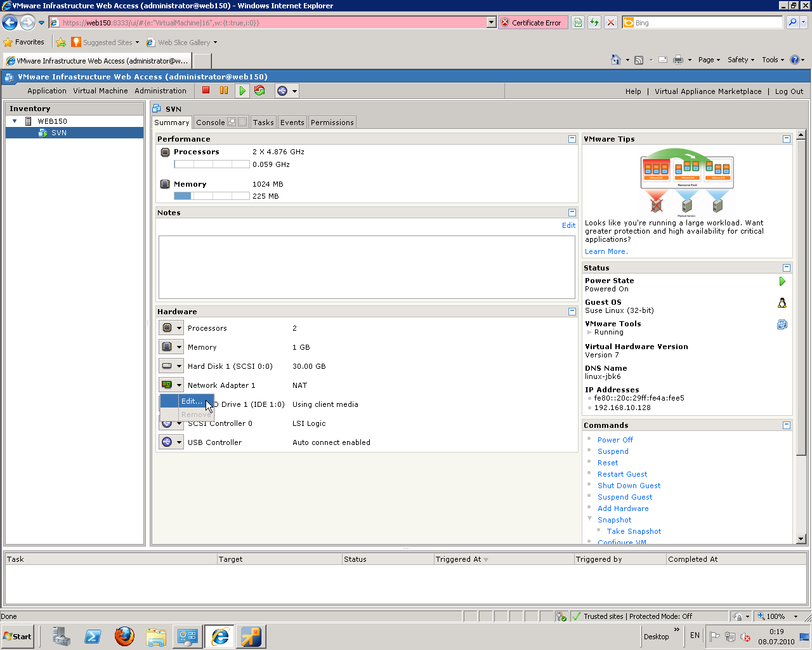The height and width of the screenshot is (650, 812).
Task: Switch to the Events tab
Action: click(x=292, y=123)
